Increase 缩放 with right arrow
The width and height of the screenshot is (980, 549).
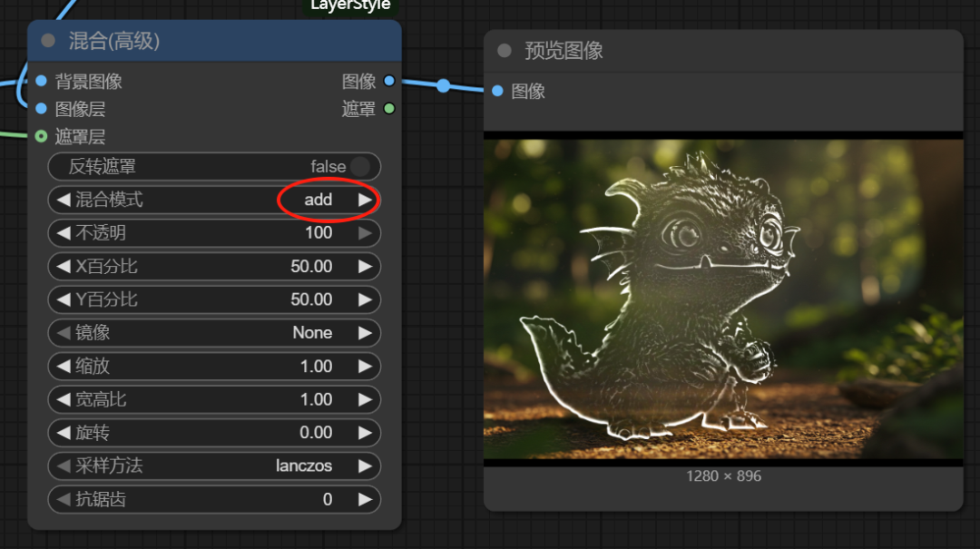pyautogui.click(x=365, y=366)
